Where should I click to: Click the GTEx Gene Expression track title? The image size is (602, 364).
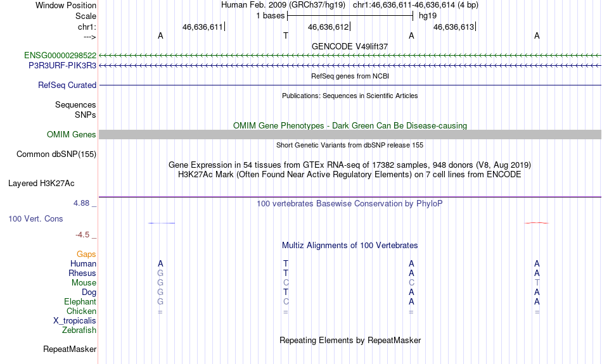click(350, 165)
